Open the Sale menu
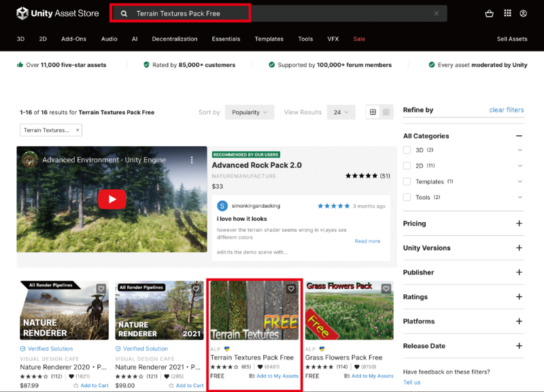This screenshot has height=392, width=544. pos(359,39)
